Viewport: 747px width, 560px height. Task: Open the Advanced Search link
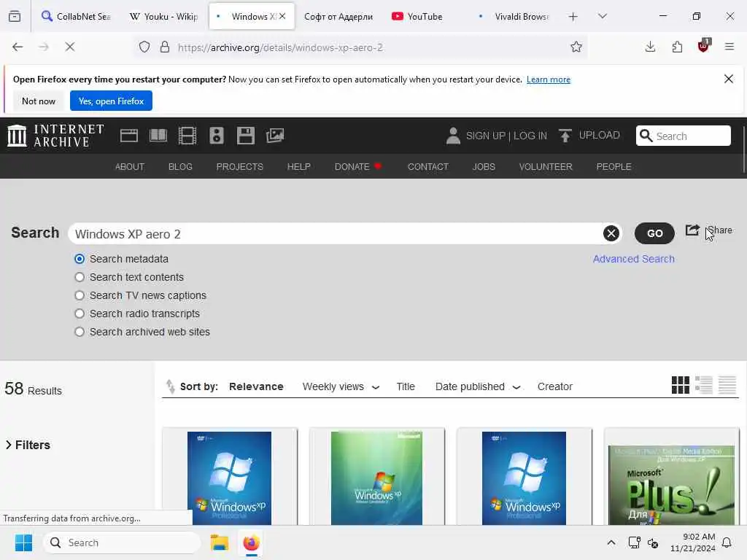634,259
